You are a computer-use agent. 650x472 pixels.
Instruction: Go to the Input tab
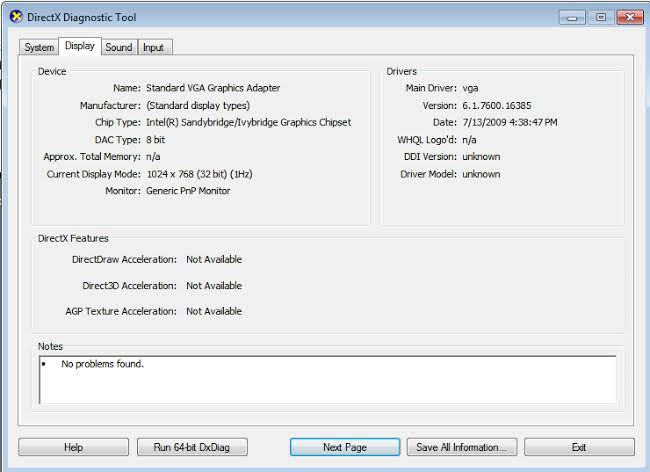click(153, 47)
